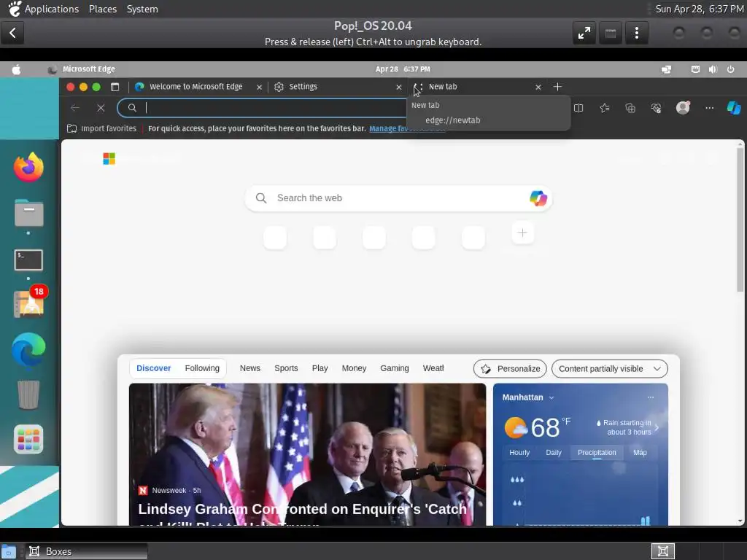This screenshot has height=560, width=747.
Task: Open Browser essentials heart icon
Action: (656, 108)
